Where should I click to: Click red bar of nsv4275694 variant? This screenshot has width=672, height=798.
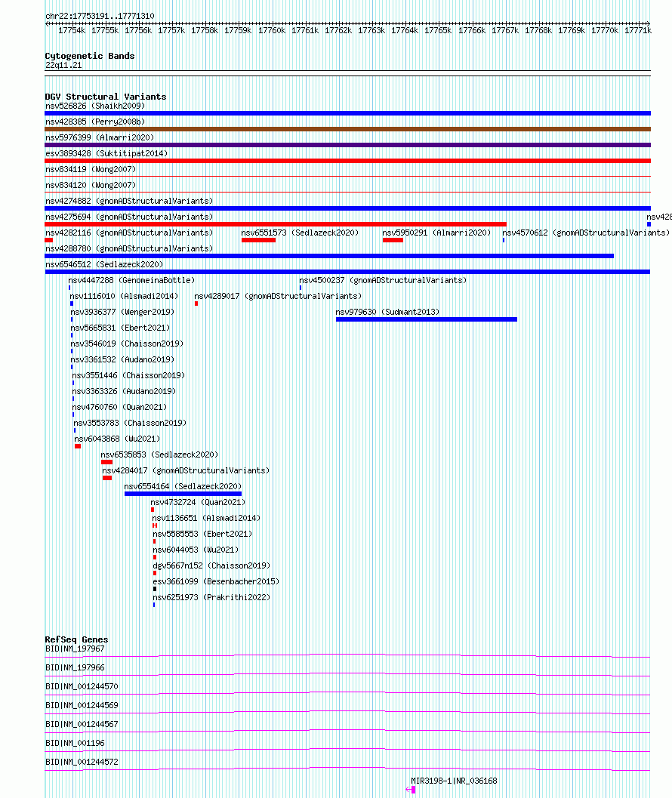(x=276, y=224)
